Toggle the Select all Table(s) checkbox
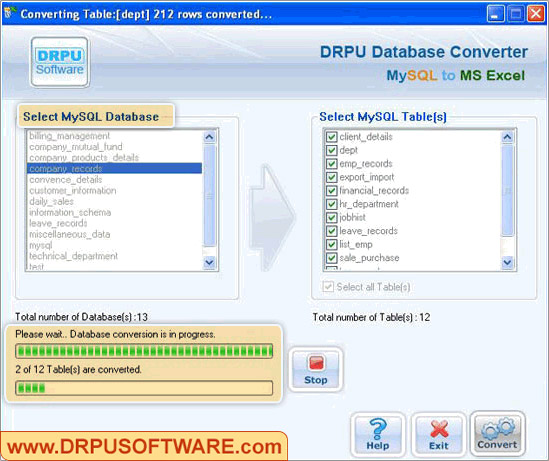This screenshot has height=461, width=549. (328, 287)
